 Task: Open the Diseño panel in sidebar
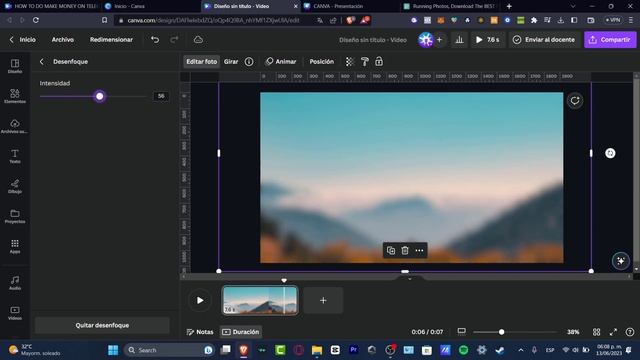15,66
